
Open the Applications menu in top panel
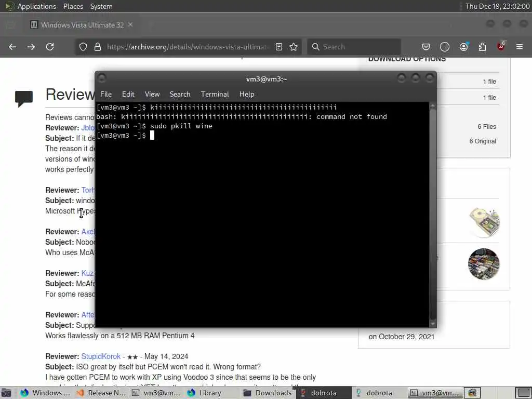[x=37, y=6]
